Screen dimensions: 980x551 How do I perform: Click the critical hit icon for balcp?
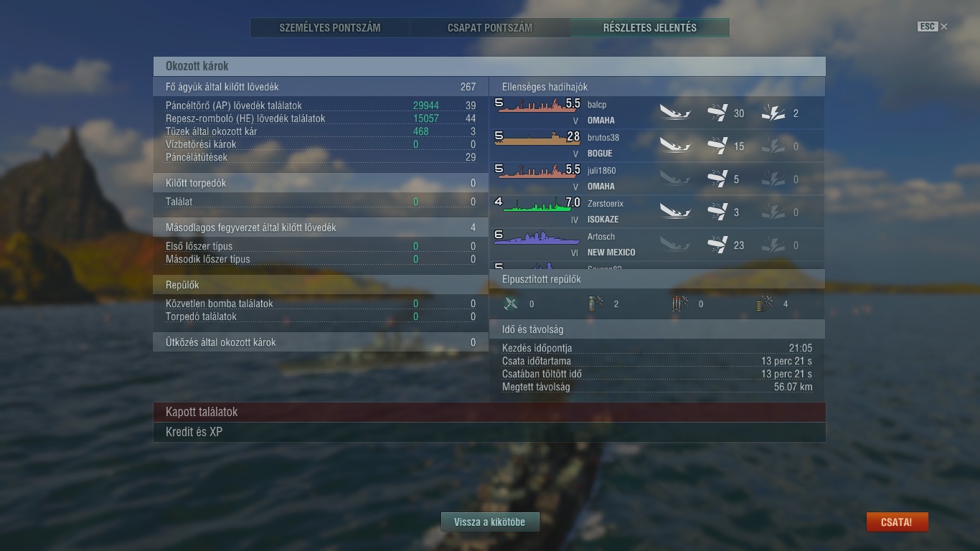[773, 113]
